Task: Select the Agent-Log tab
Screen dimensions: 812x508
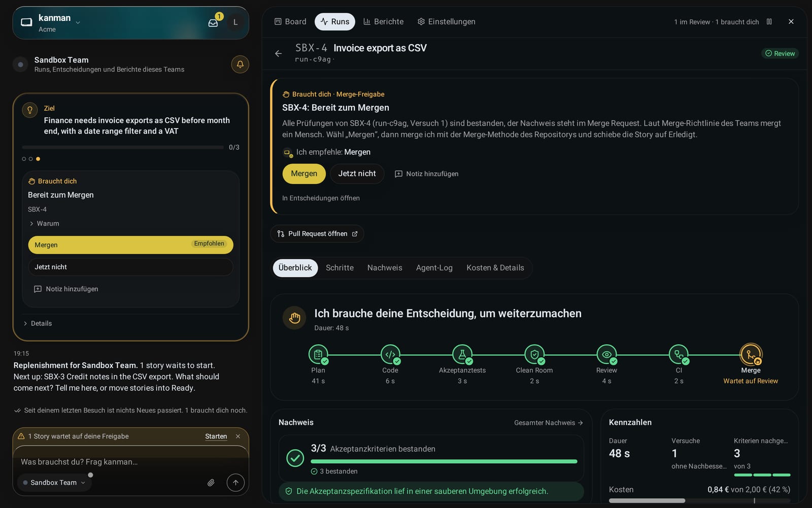Action: (434, 268)
